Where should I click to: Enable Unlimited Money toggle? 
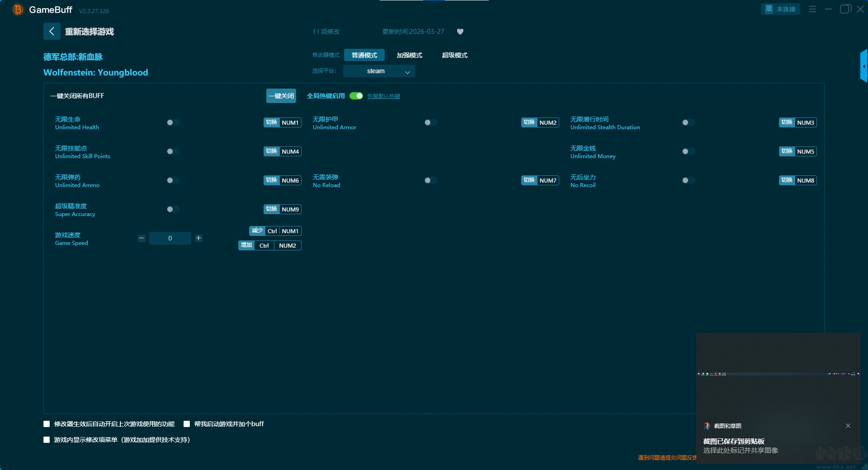pos(689,151)
